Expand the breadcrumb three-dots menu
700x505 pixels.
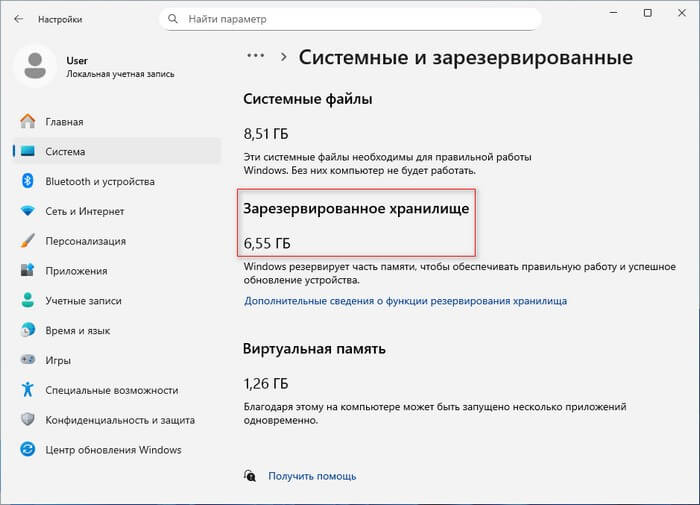pos(256,56)
